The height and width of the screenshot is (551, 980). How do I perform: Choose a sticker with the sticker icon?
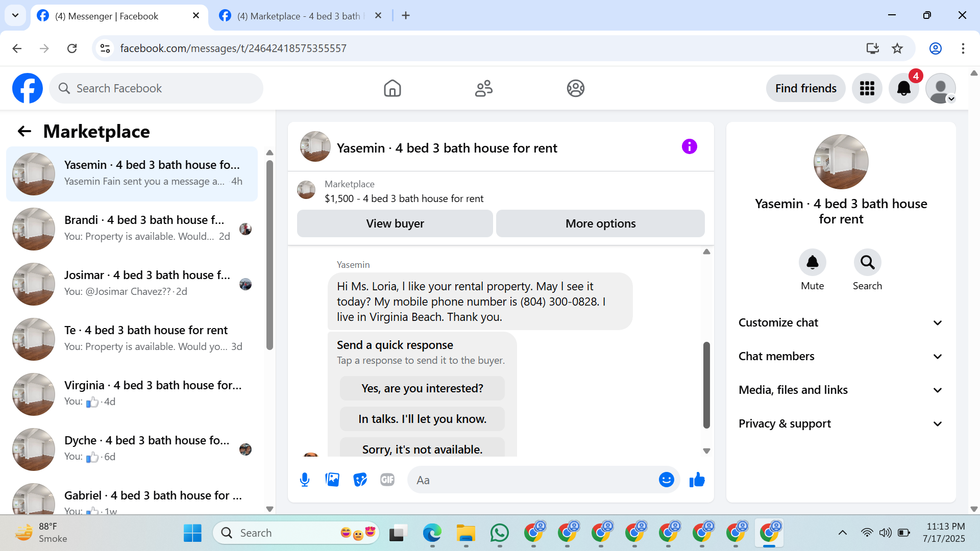pos(360,480)
